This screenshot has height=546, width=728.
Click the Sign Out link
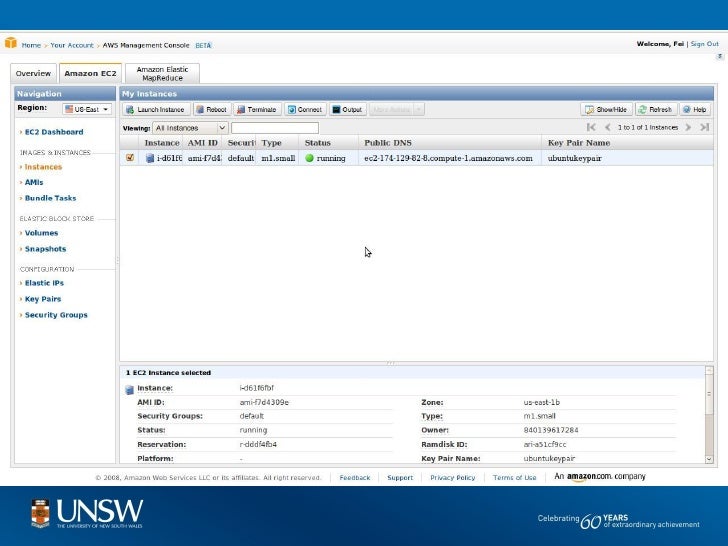[x=704, y=44]
